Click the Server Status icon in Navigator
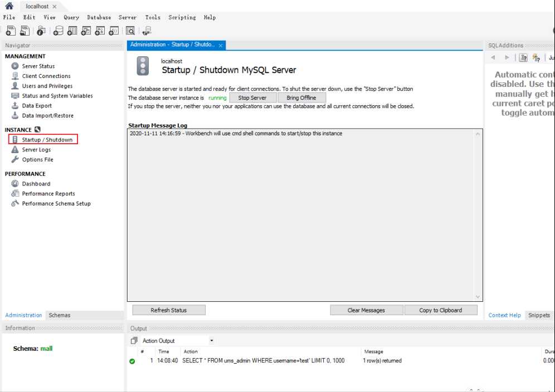 coord(15,66)
